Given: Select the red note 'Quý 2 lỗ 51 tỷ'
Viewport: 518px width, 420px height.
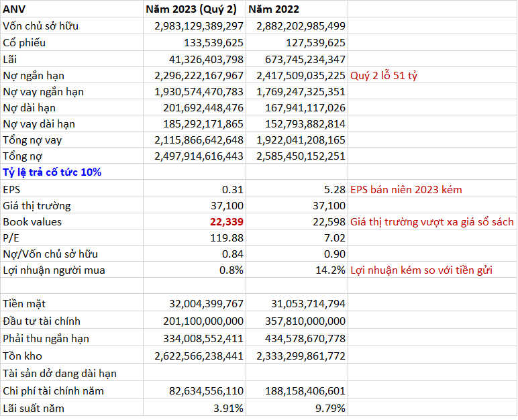Looking at the screenshot, I should coord(384,76).
